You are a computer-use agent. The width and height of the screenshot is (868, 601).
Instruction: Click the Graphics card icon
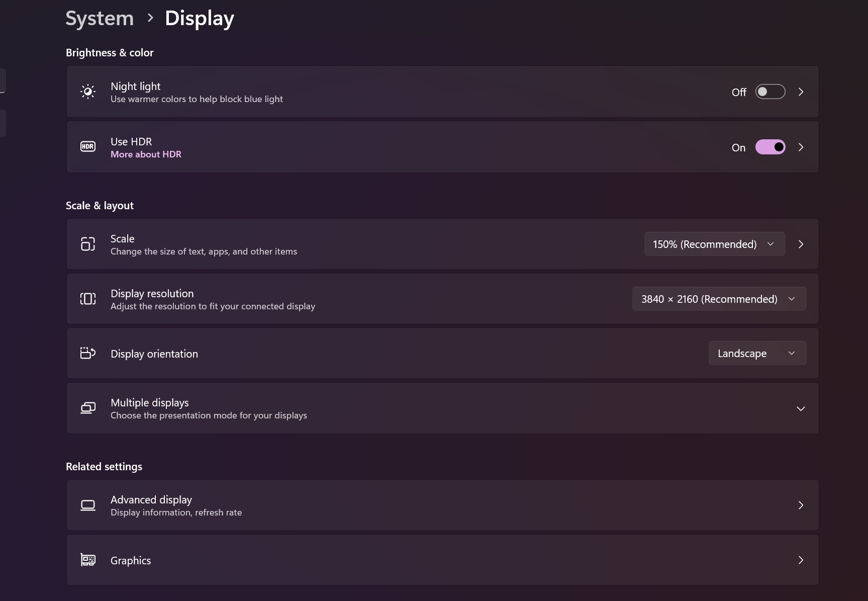(88, 560)
